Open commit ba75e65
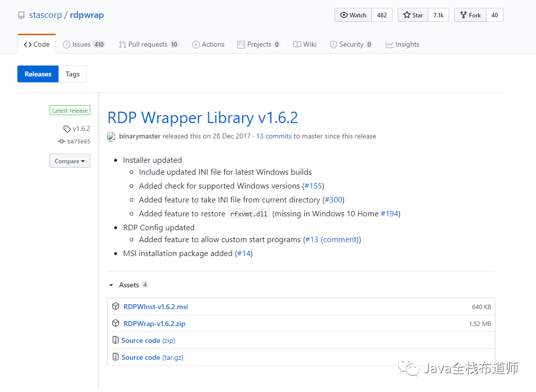536x392 pixels. pos(78,141)
